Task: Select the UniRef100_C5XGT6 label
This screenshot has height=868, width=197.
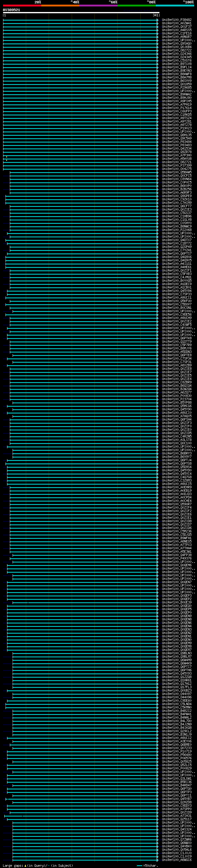Action: (177, 60)
